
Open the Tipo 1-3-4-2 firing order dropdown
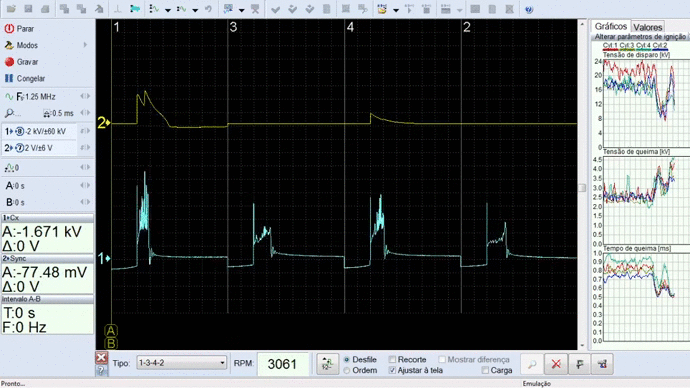(181, 363)
